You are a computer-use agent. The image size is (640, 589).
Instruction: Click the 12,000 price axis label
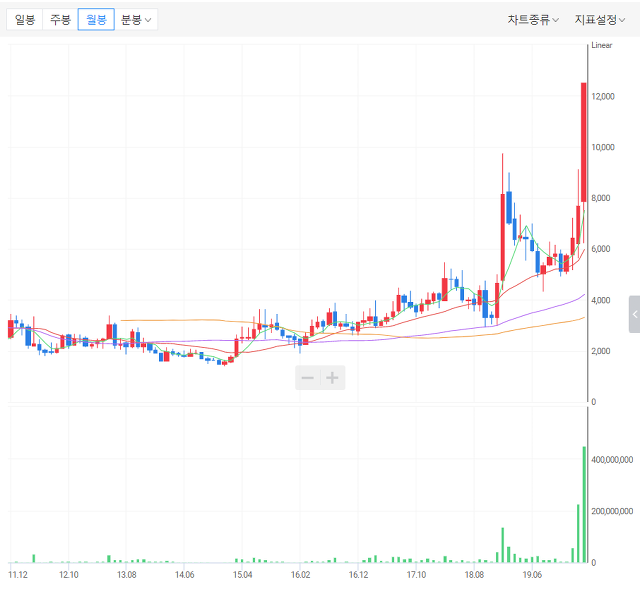point(603,97)
